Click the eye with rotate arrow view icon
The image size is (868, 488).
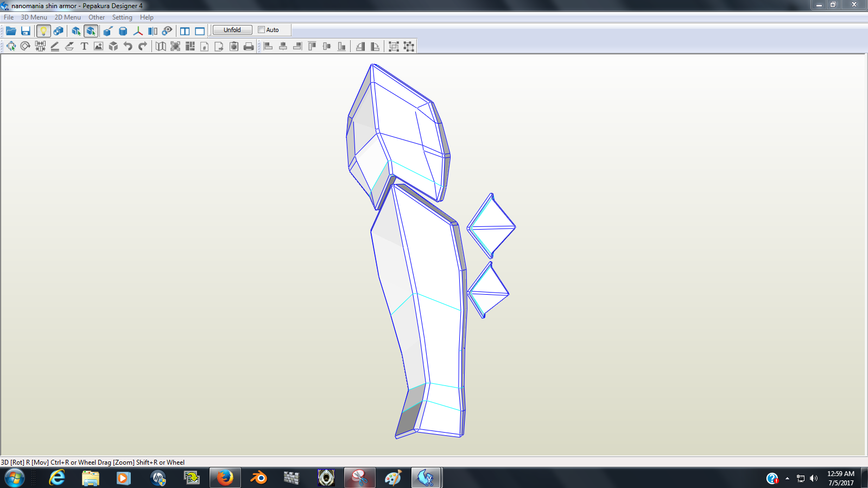point(167,31)
